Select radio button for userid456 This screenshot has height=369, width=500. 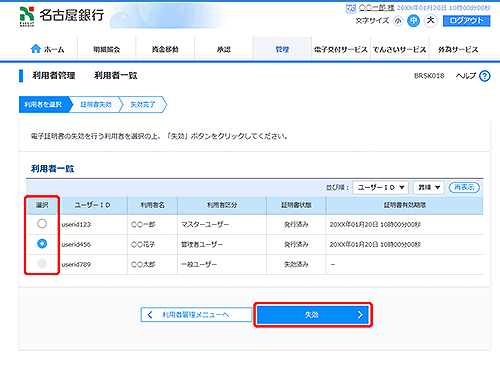(42, 244)
